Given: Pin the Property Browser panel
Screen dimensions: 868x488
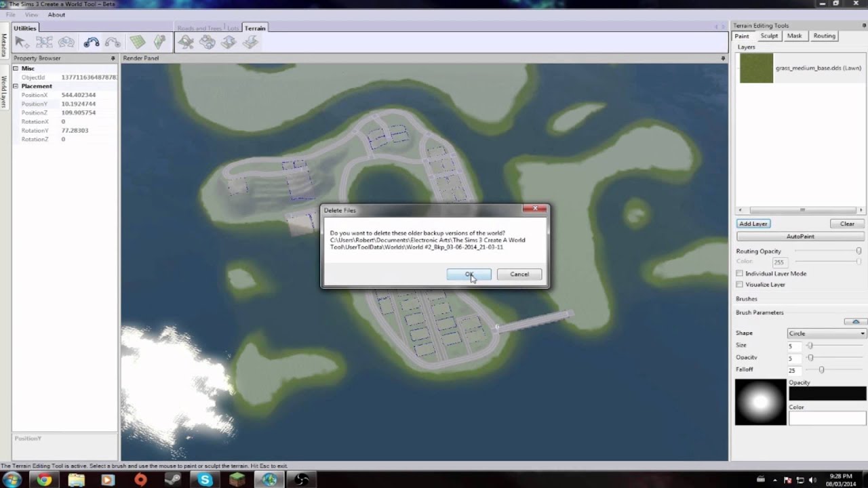Looking at the screenshot, I should click(113, 58).
